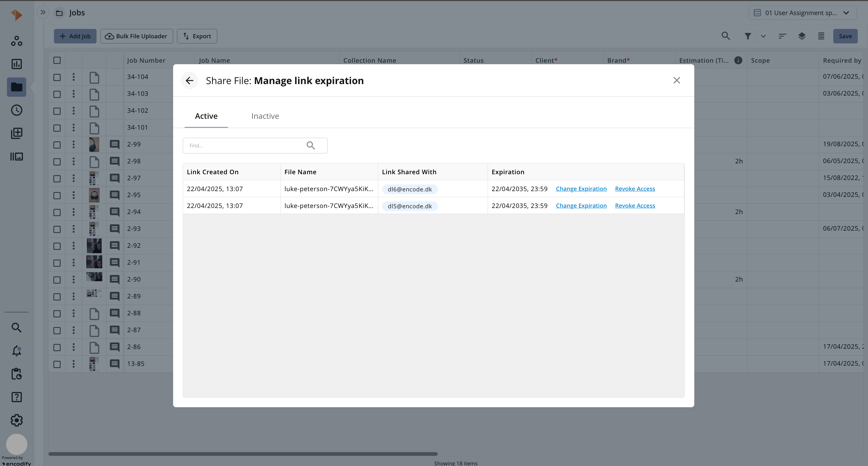Click Revoke Access for dl6@encode.dk
The width and height of the screenshot is (868, 466).
coord(635,189)
